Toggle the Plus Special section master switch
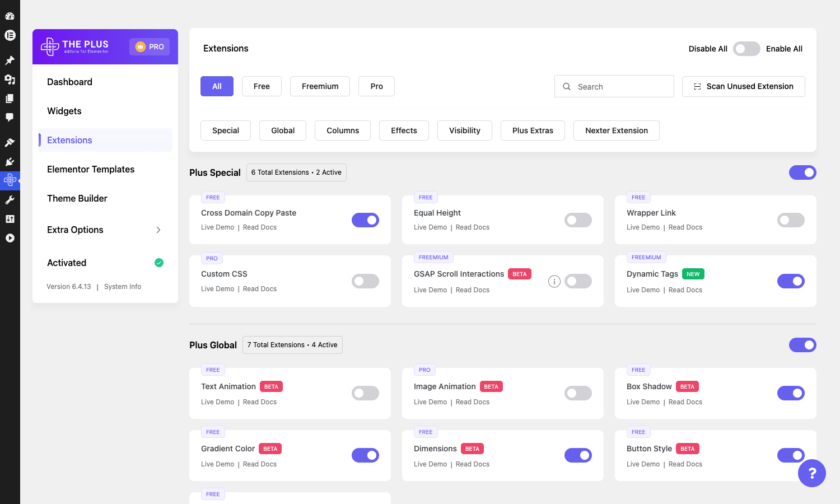 (x=802, y=172)
